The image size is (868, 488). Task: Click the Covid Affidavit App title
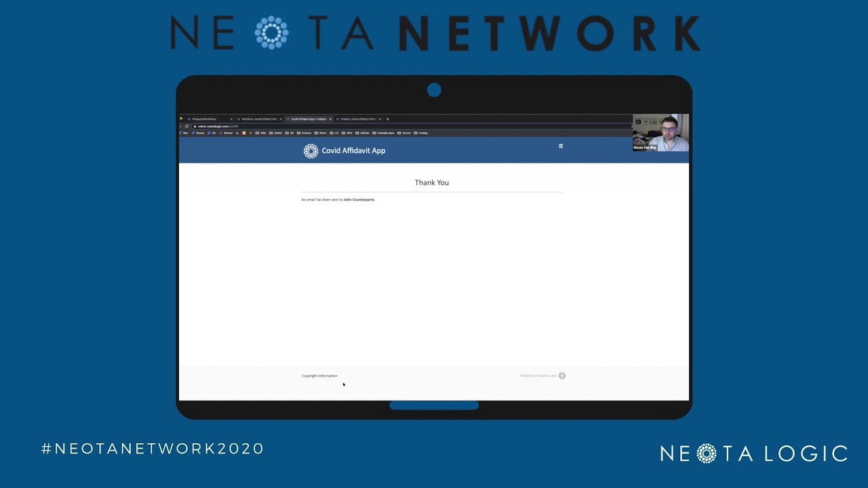coord(353,150)
